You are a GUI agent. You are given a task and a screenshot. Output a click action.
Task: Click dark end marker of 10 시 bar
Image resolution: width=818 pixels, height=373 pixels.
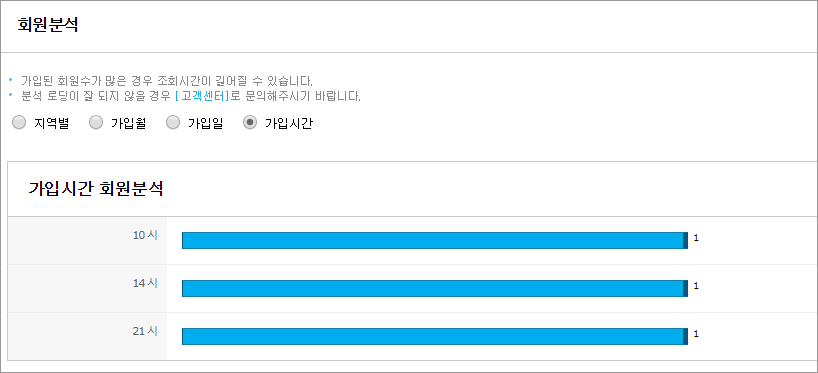[685, 240]
